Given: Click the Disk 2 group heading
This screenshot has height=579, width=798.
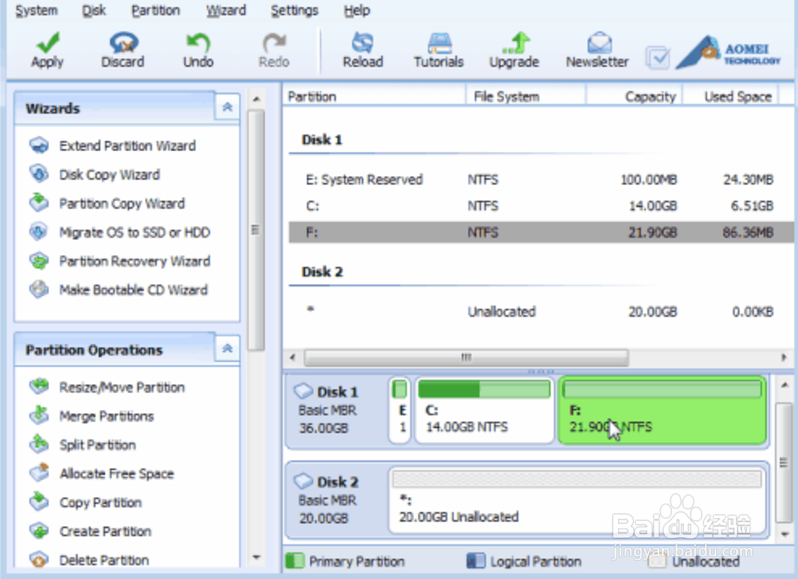Looking at the screenshot, I should [x=322, y=272].
